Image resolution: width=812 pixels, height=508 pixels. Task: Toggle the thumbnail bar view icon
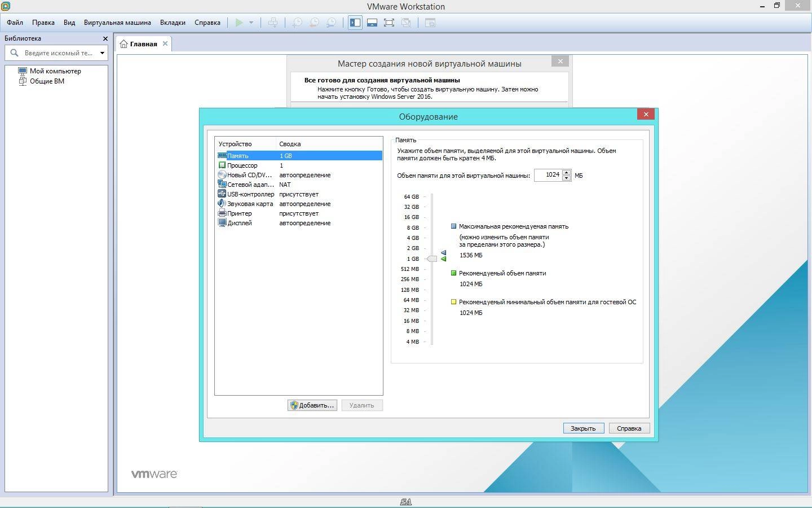[x=372, y=23]
